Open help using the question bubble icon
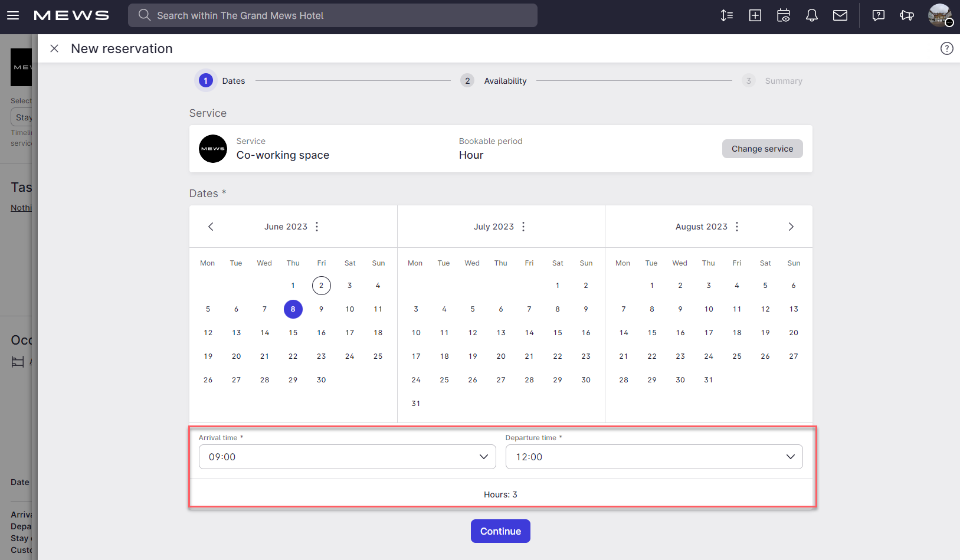 (x=878, y=15)
